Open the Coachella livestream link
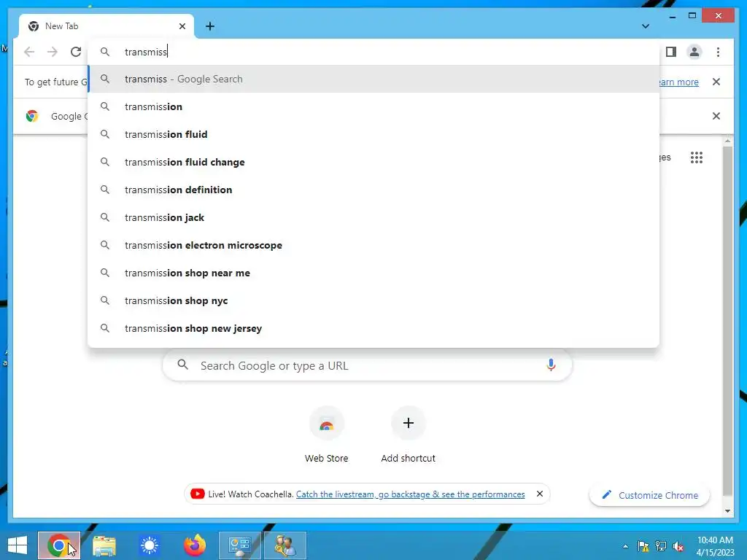Image resolution: width=747 pixels, height=560 pixels. point(410,494)
